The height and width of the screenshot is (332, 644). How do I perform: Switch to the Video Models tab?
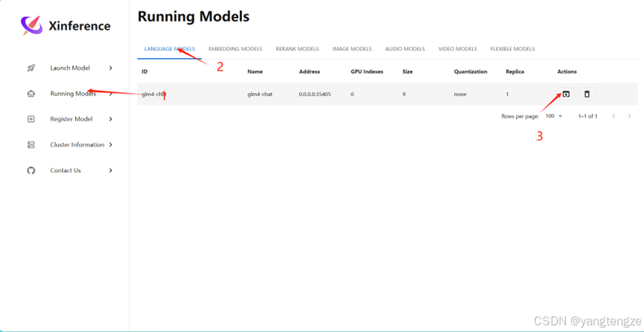[x=458, y=49]
